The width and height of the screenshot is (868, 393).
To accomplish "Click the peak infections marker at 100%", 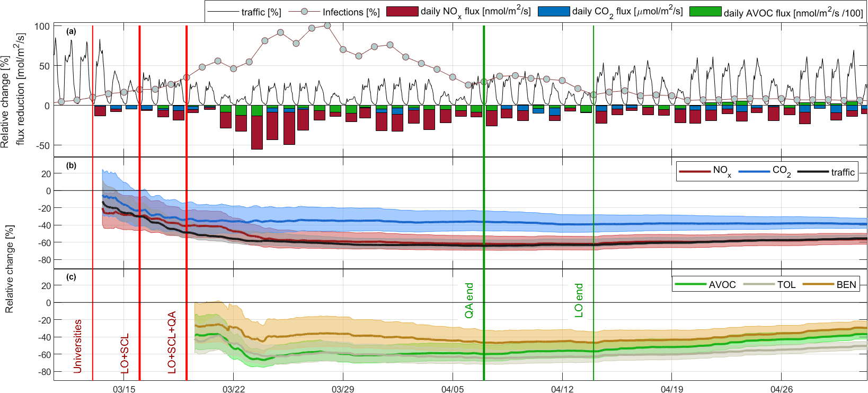I will tap(327, 25).
